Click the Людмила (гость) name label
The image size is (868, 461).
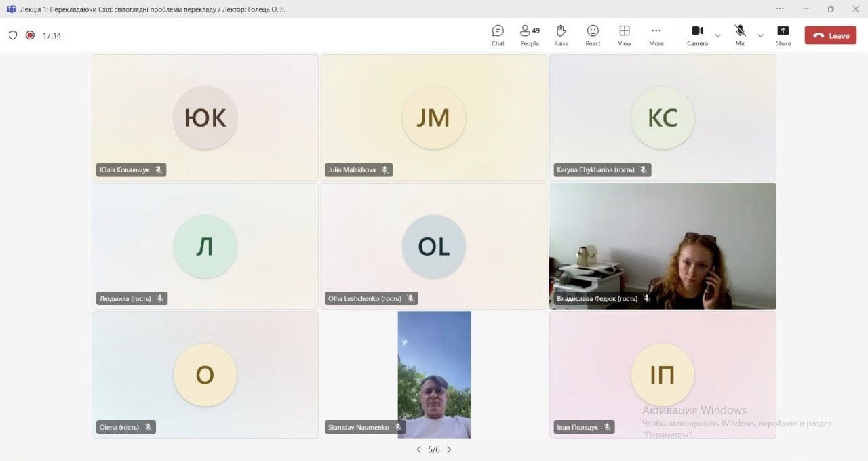pos(125,298)
